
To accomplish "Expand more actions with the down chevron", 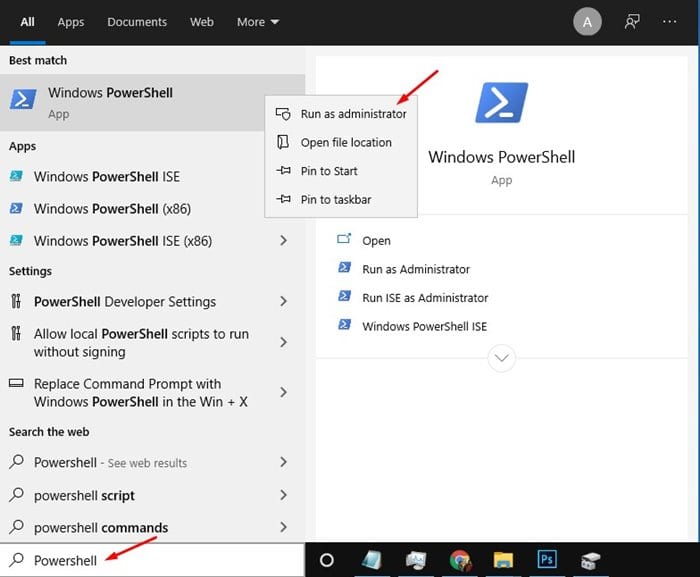I will pos(501,357).
